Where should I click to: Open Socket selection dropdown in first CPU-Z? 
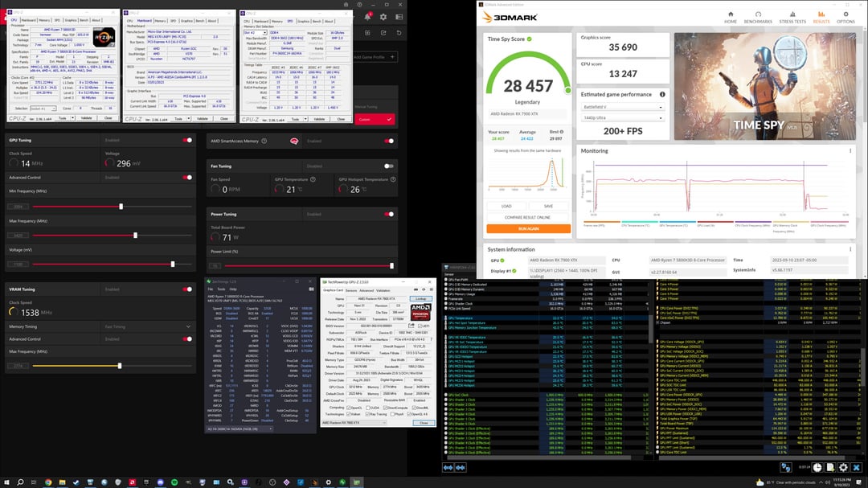(x=43, y=109)
